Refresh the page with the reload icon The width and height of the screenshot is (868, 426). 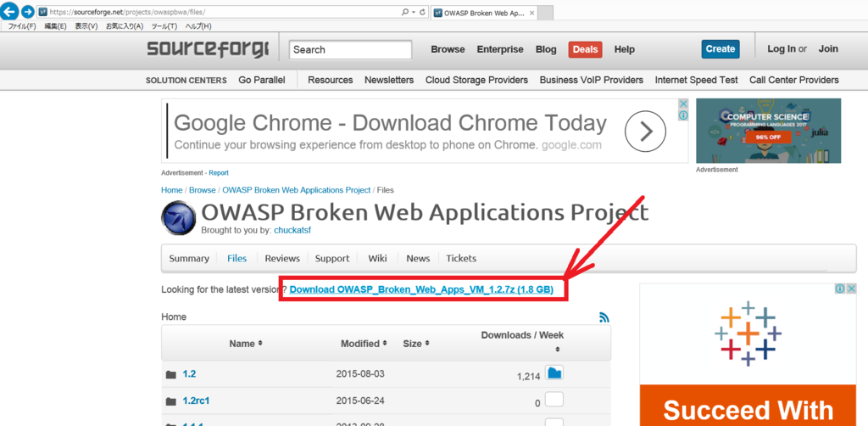point(422,12)
